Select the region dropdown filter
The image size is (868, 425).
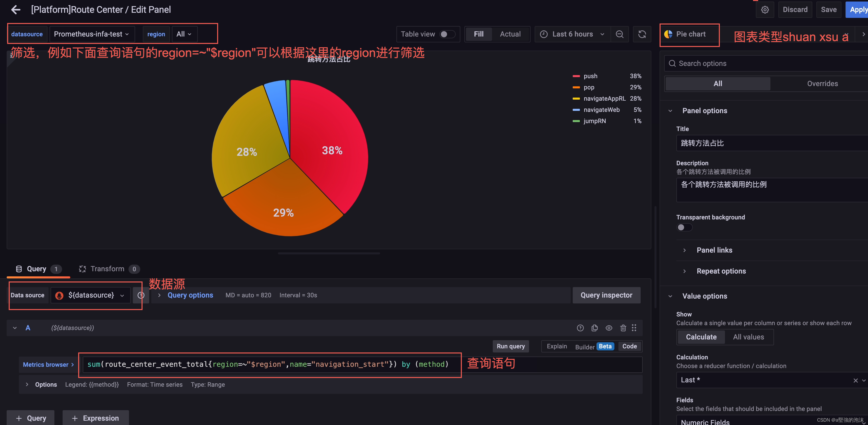(x=183, y=34)
